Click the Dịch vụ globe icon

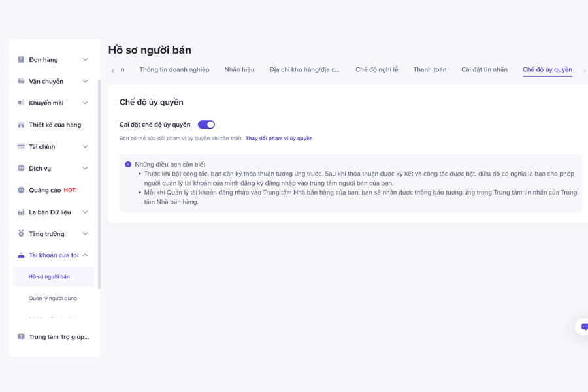point(21,168)
